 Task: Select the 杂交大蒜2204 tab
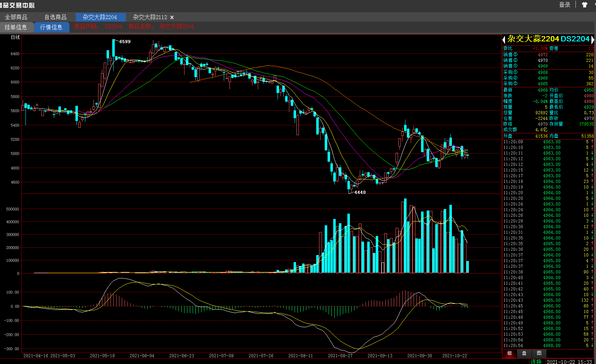click(101, 17)
